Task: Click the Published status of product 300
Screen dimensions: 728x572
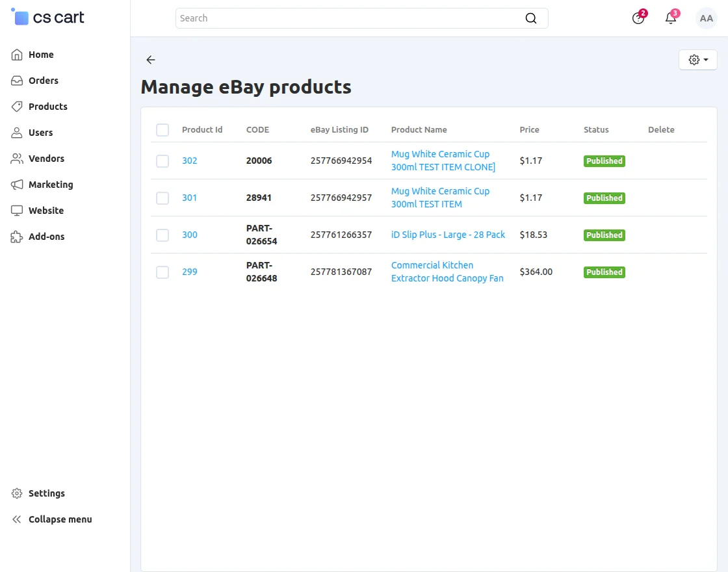Action: point(604,235)
